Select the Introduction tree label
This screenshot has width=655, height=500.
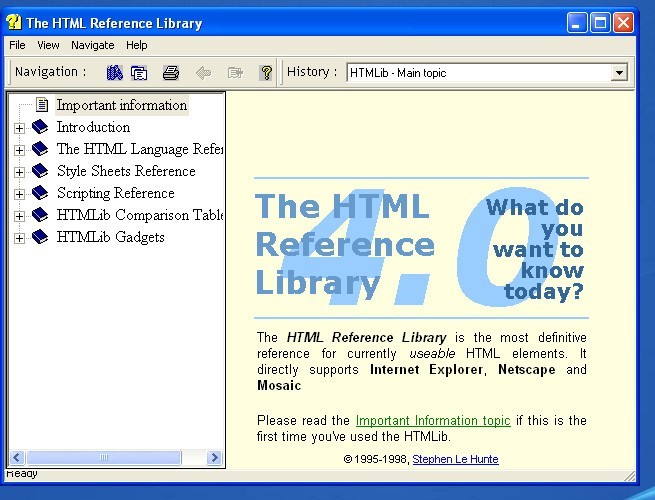(93, 127)
